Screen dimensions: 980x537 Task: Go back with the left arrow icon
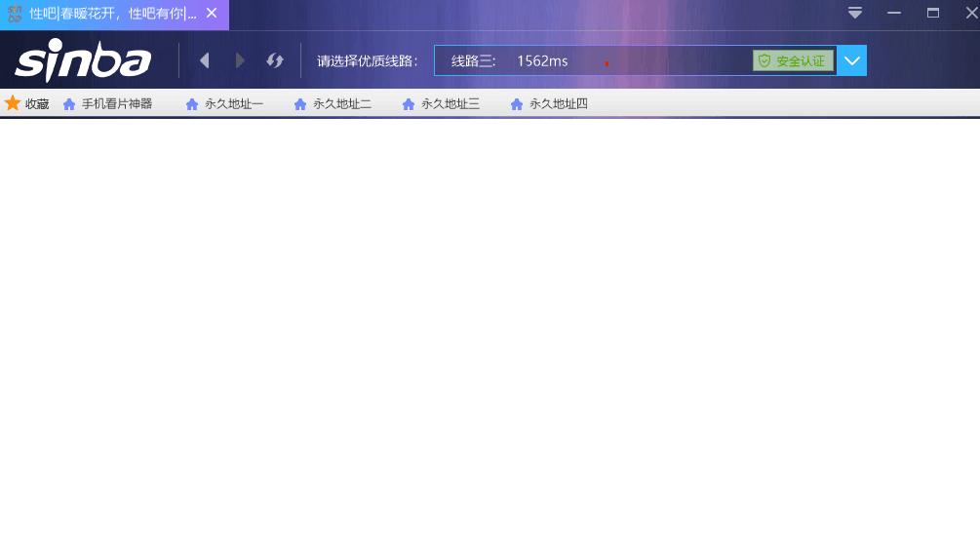coord(205,60)
